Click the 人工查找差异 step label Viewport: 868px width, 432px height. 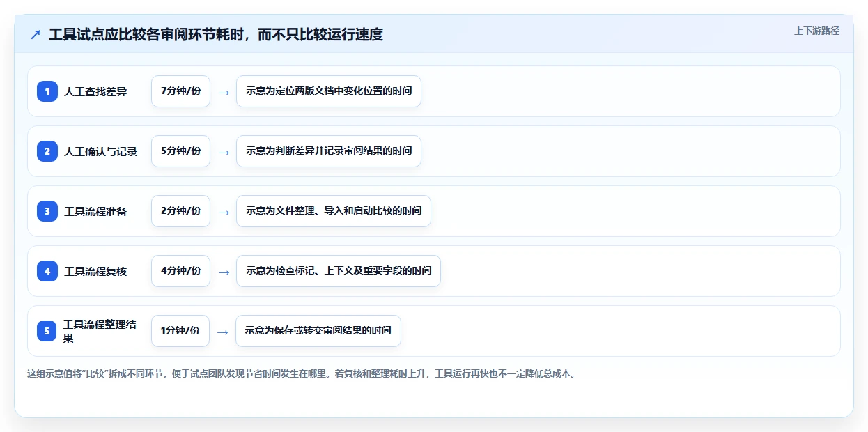tap(95, 91)
